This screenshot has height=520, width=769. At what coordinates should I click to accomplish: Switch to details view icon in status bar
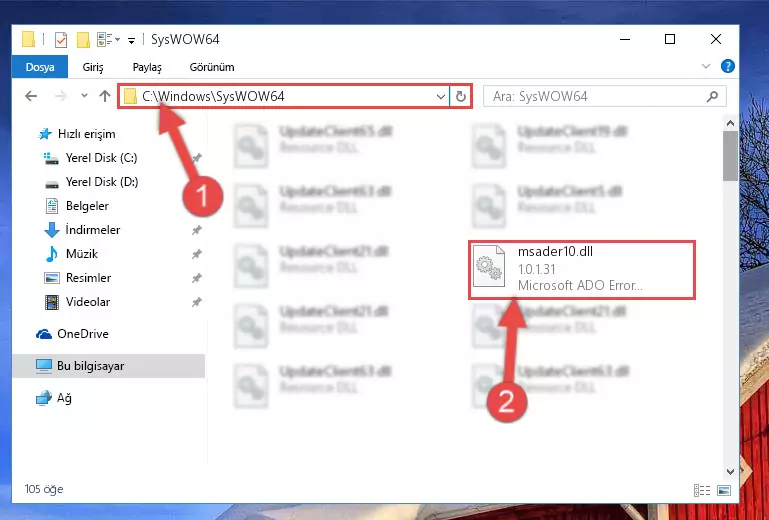point(702,490)
